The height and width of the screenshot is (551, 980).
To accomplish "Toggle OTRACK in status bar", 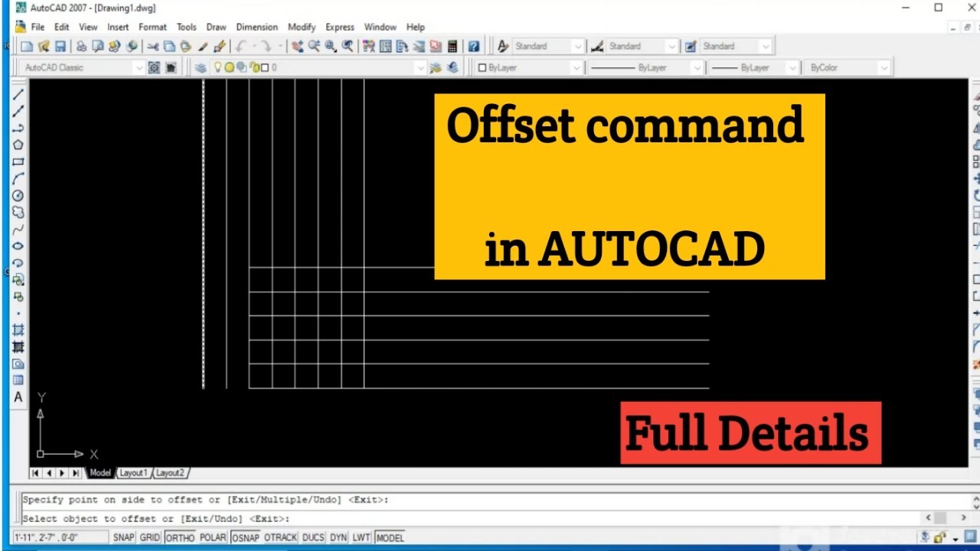I will coord(280,537).
